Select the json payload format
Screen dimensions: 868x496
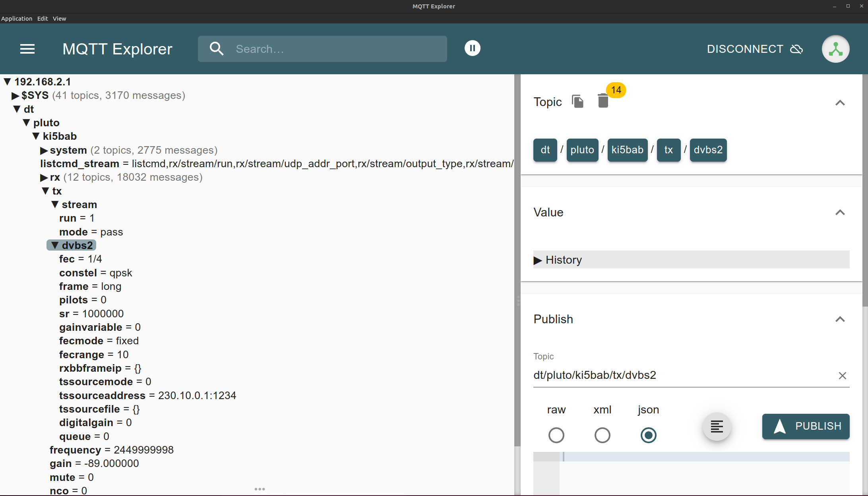click(x=648, y=435)
